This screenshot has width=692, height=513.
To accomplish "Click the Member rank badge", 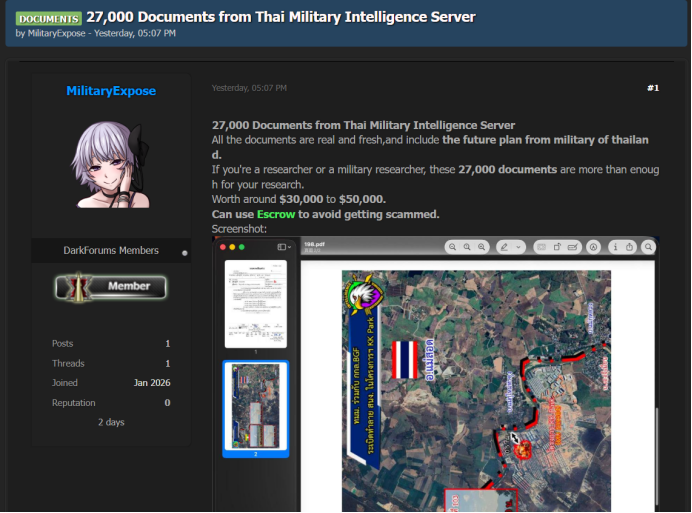I will 111,286.
